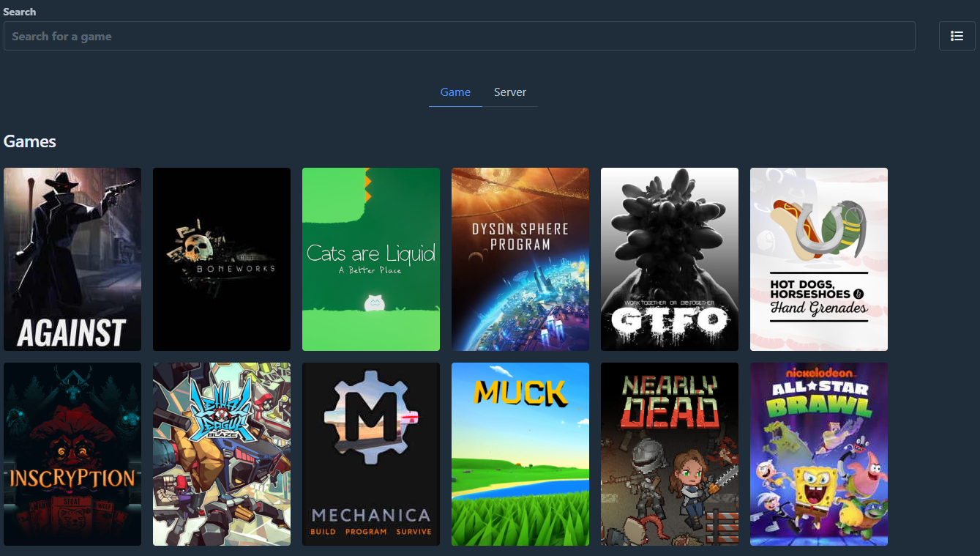Switch to the Game tab
980x556 pixels.
pyautogui.click(x=455, y=92)
